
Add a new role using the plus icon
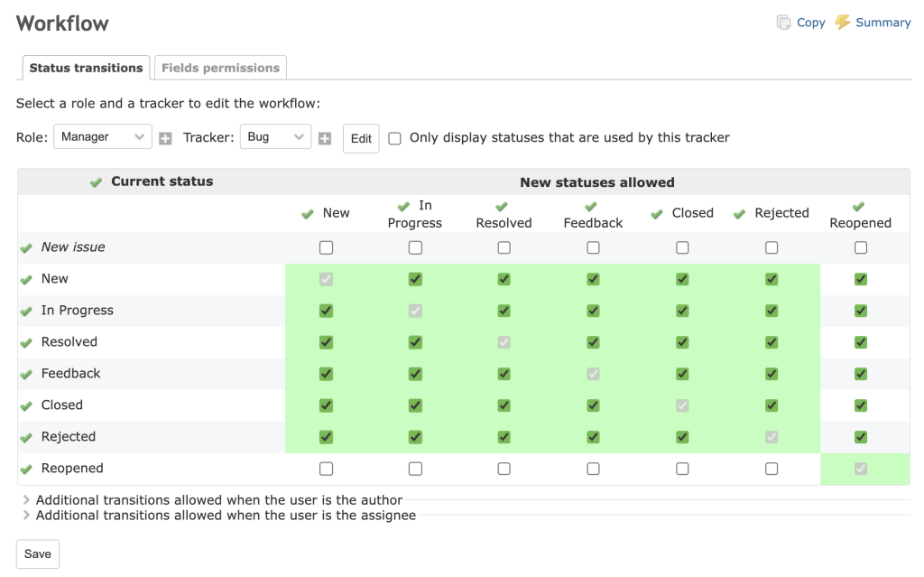tap(164, 138)
